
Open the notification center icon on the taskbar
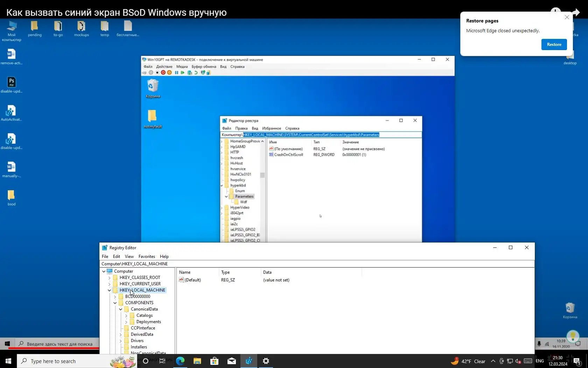click(577, 361)
